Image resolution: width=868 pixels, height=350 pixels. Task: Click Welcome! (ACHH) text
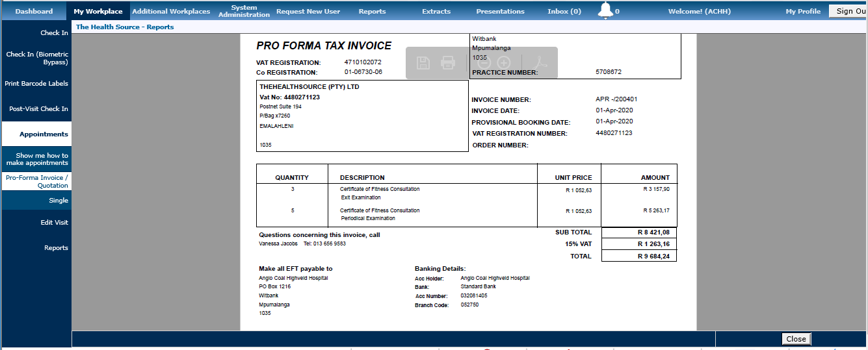pyautogui.click(x=699, y=11)
